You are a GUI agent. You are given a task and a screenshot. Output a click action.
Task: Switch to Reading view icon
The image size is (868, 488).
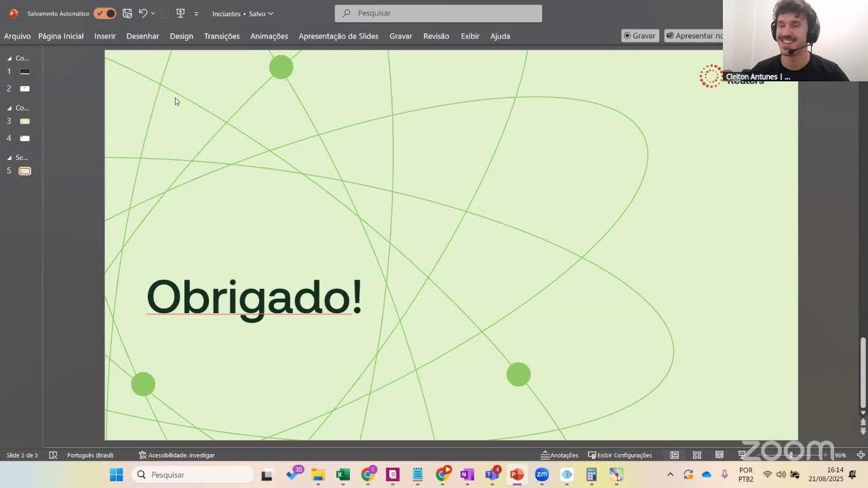click(x=719, y=455)
